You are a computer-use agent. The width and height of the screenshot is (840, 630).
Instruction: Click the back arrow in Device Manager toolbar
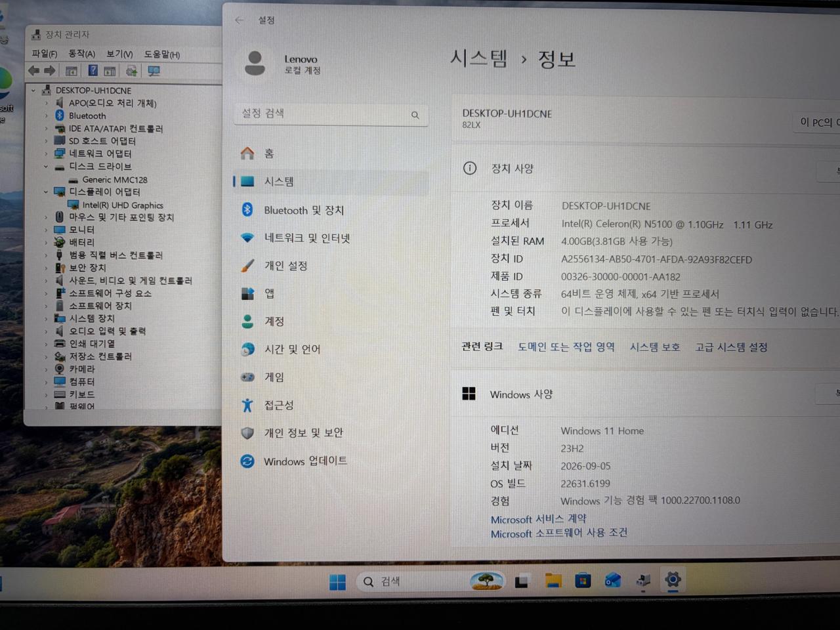[x=34, y=71]
